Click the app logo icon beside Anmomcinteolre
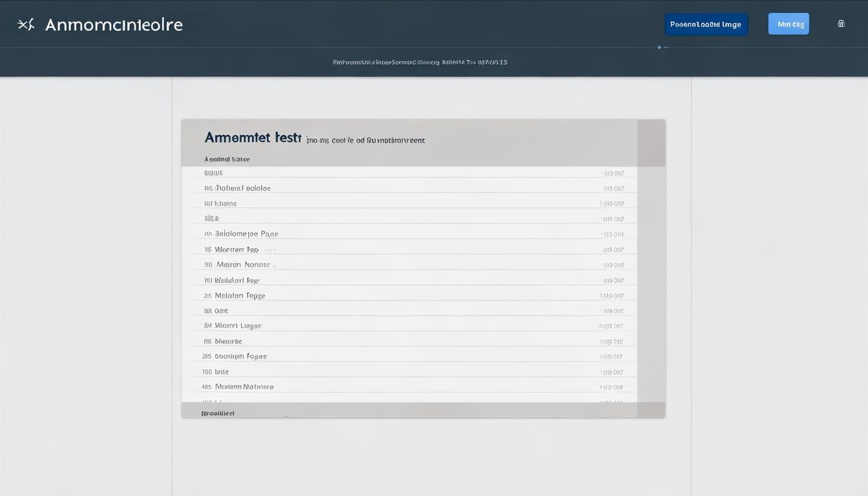 coord(25,25)
